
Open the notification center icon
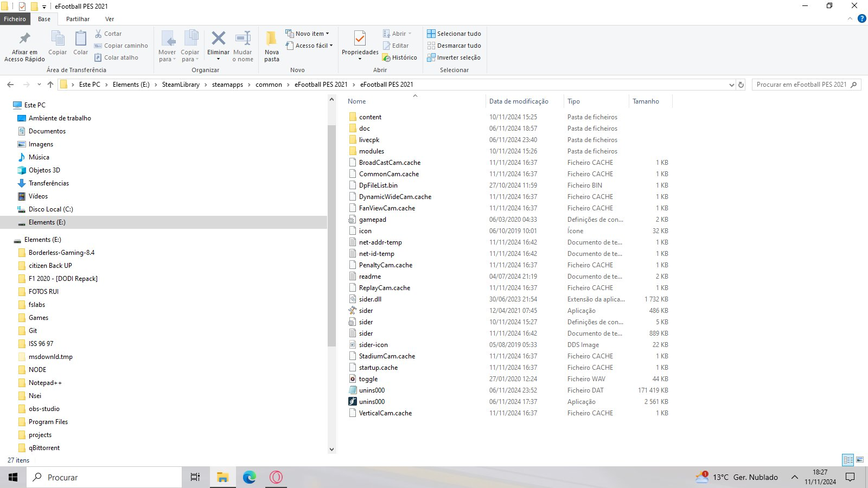[x=850, y=477]
